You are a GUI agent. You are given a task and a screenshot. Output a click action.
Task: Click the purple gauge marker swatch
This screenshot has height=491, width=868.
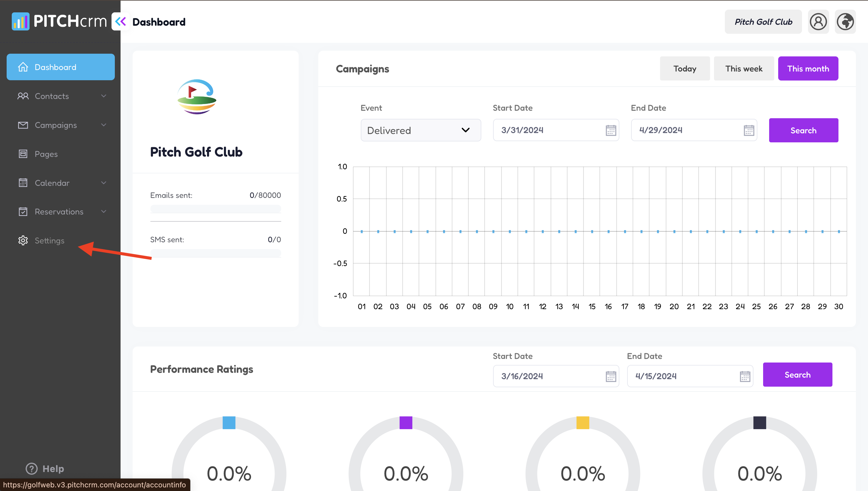click(406, 423)
